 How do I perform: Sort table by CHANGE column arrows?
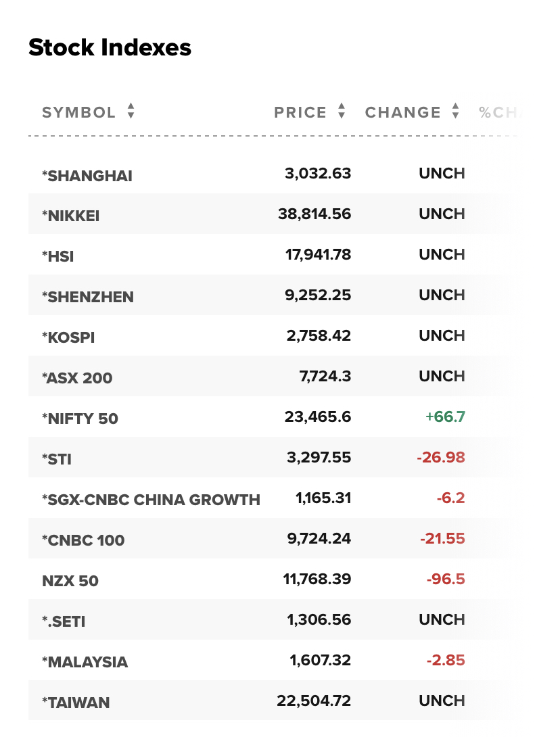coord(455,111)
